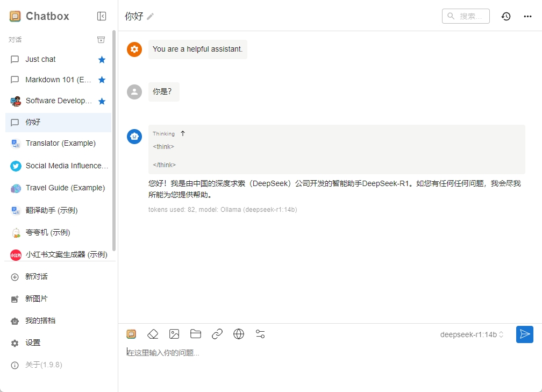Click the message input field
This screenshot has width=542, height=392.
[323, 353]
